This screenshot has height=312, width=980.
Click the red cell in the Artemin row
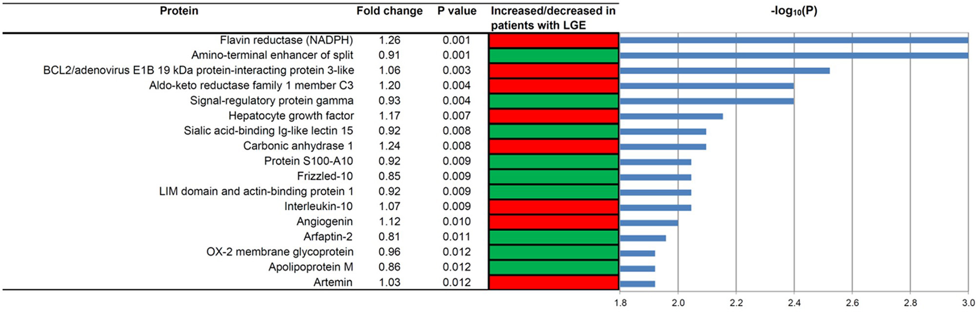(x=553, y=282)
